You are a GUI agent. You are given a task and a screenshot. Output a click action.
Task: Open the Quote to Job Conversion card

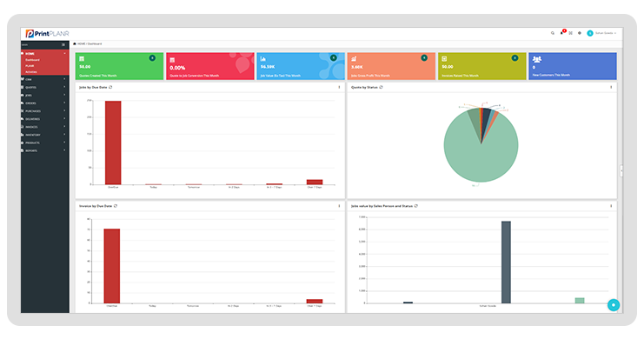(x=210, y=66)
